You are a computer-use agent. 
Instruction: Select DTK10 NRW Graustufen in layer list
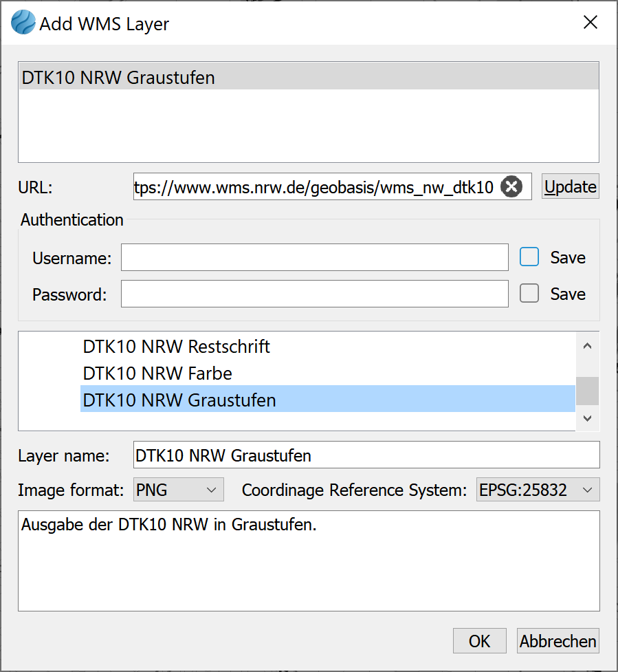coord(179,400)
